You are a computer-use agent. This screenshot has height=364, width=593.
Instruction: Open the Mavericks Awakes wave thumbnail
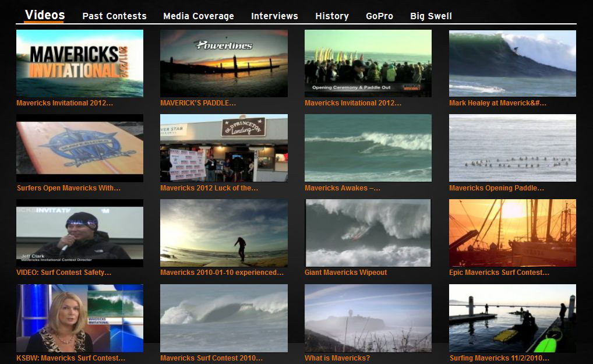pos(368,148)
